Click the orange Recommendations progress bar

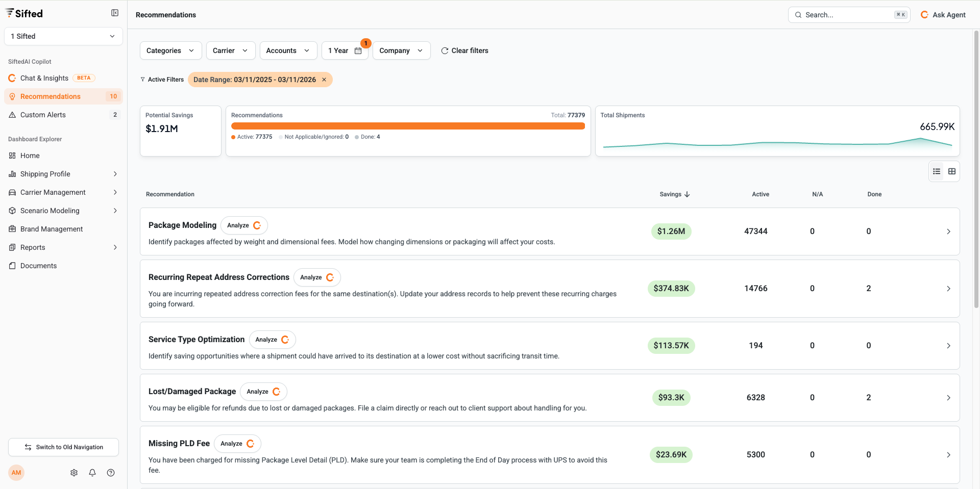point(408,126)
